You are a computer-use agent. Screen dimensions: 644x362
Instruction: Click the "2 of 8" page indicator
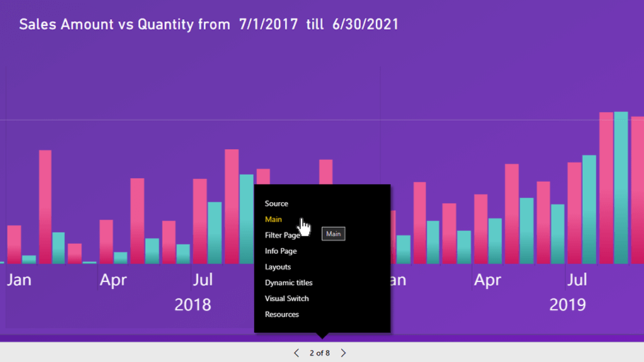319,353
